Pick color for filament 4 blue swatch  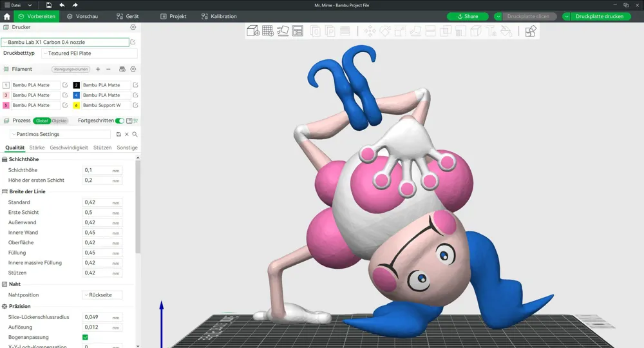[77, 95]
